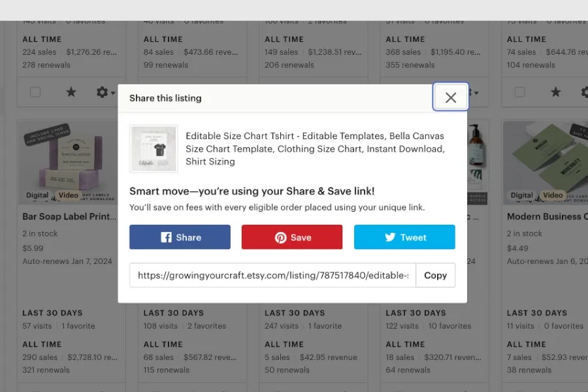Select the 'Share this listing' title

[x=165, y=98]
